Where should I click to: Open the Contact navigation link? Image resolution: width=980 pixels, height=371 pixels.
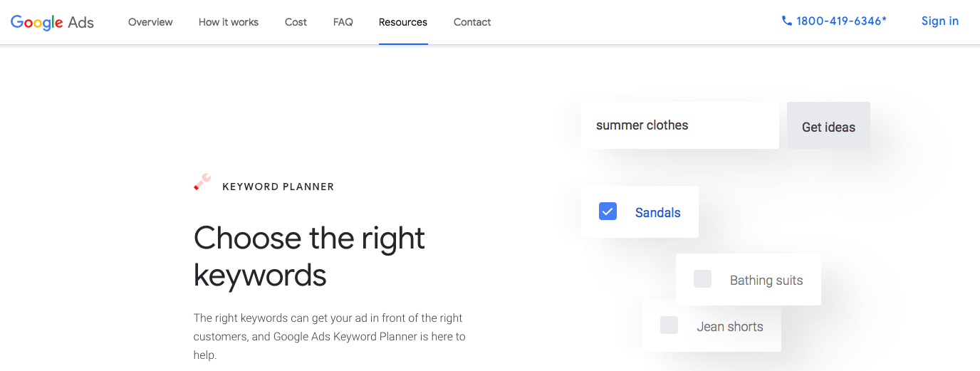click(x=472, y=22)
